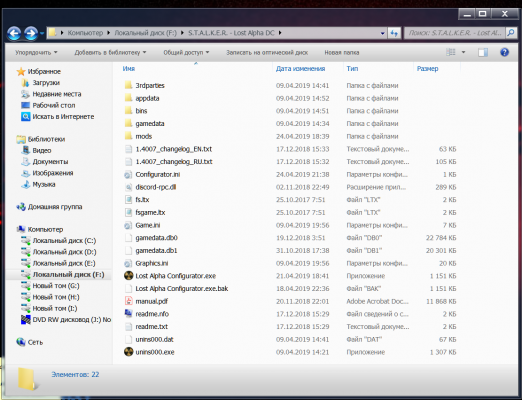Select the gamedata.db1 file
Screen dimensions: 522x400
point(156,250)
